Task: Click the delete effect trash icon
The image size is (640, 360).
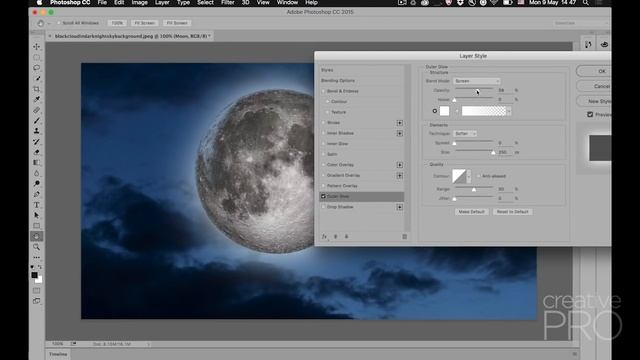Action: click(x=404, y=236)
